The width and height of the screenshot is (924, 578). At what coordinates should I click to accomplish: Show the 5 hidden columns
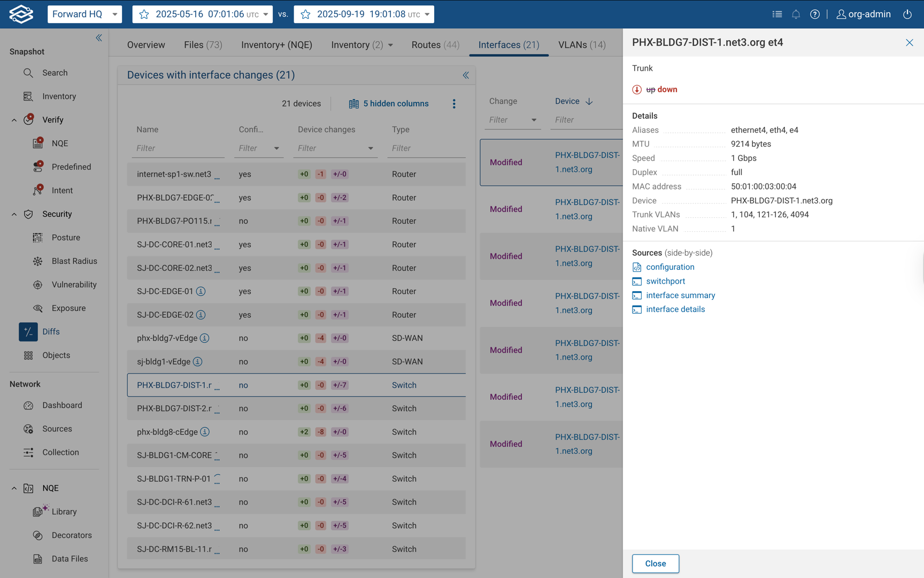(389, 104)
